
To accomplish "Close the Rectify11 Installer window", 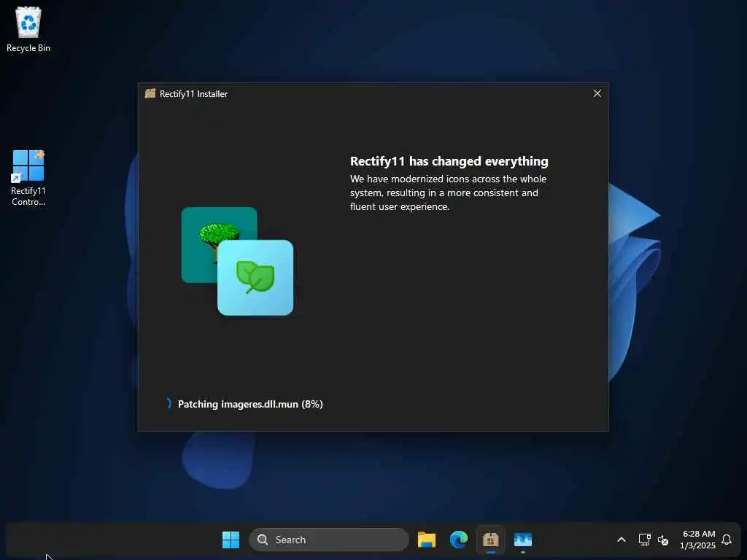I will 597,93.
